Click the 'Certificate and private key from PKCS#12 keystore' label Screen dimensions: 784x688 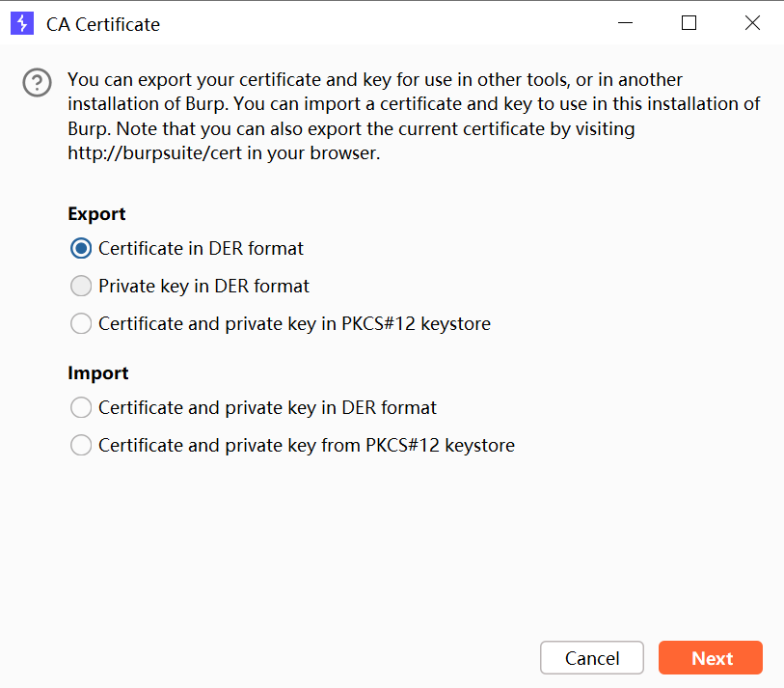click(x=306, y=446)
